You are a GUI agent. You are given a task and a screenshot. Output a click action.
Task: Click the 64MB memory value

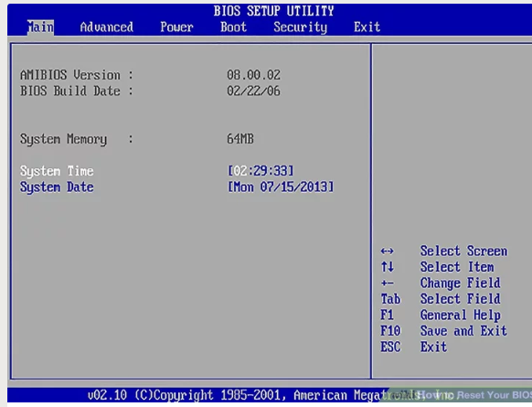pos(240,139)
